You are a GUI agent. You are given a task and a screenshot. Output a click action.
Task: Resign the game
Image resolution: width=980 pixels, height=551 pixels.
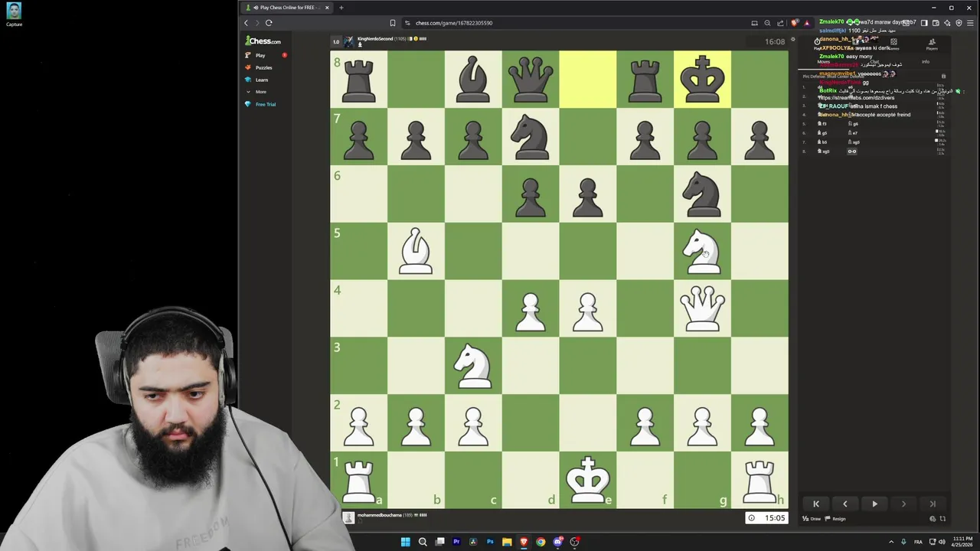[x=836, y=519]
